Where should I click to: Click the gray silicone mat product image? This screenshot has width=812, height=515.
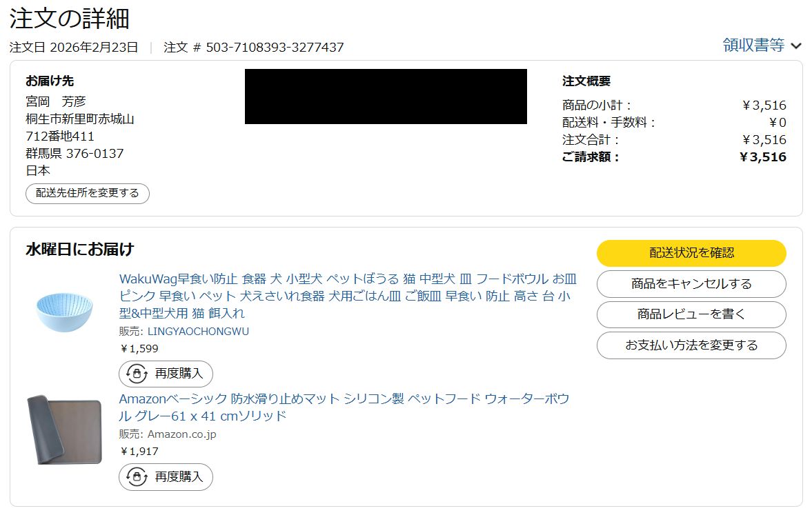tap(64, 430)
